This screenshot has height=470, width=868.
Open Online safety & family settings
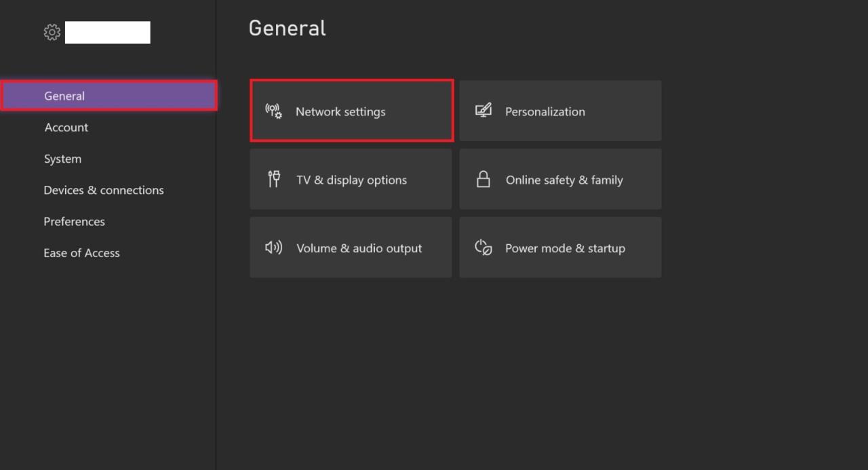[x=560, y=179]
